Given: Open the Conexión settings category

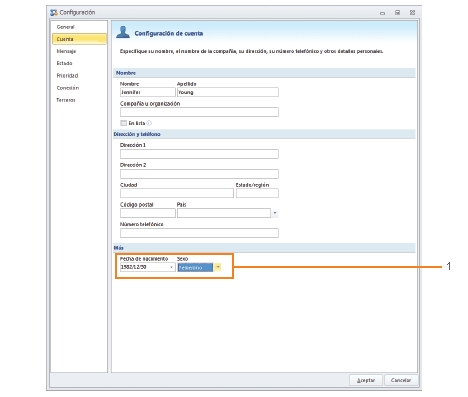Looking at the screenshot, I should (x=68, y=88).
